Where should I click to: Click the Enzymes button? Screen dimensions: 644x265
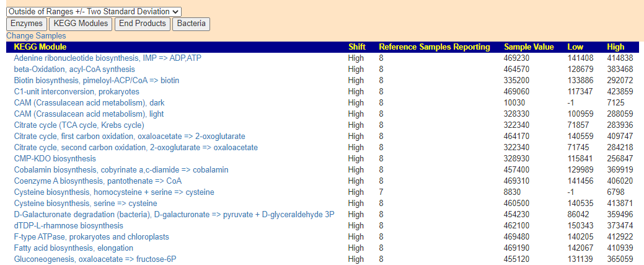point(26,24)
